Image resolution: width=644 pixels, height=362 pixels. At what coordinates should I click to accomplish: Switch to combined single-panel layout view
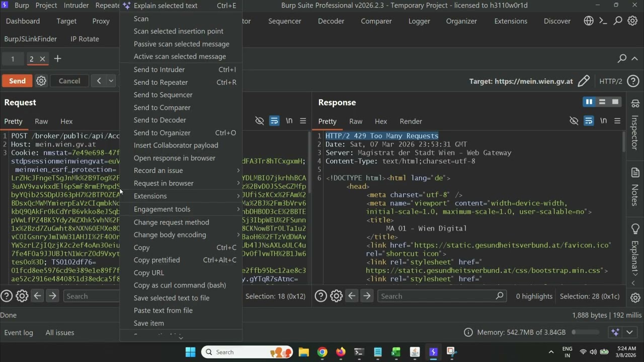pyautogui.click(x=615, y=102)
